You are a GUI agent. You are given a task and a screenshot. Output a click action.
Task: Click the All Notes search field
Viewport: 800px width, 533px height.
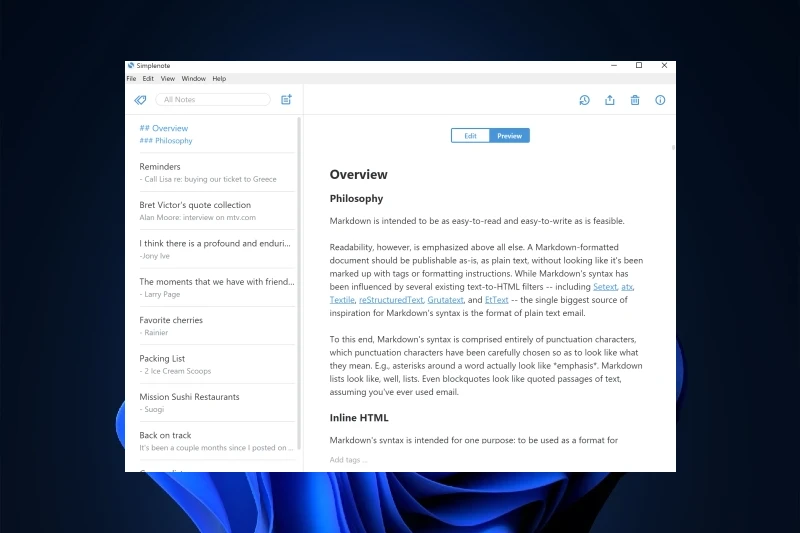pyautogui.click(x=213, y=99)
